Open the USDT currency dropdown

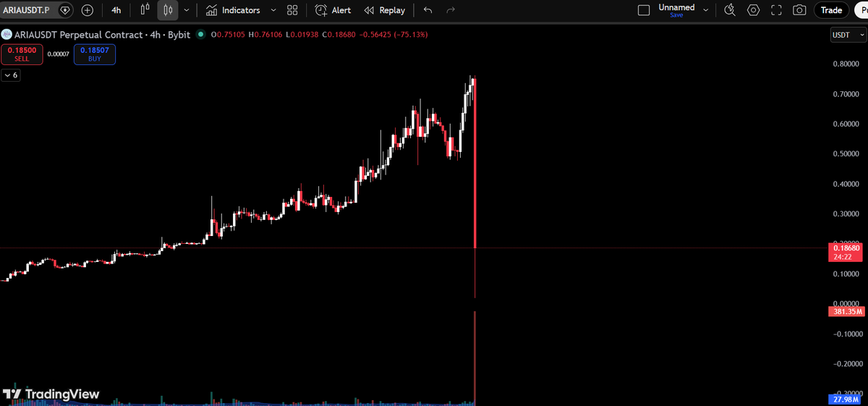[x=848, y=35]
